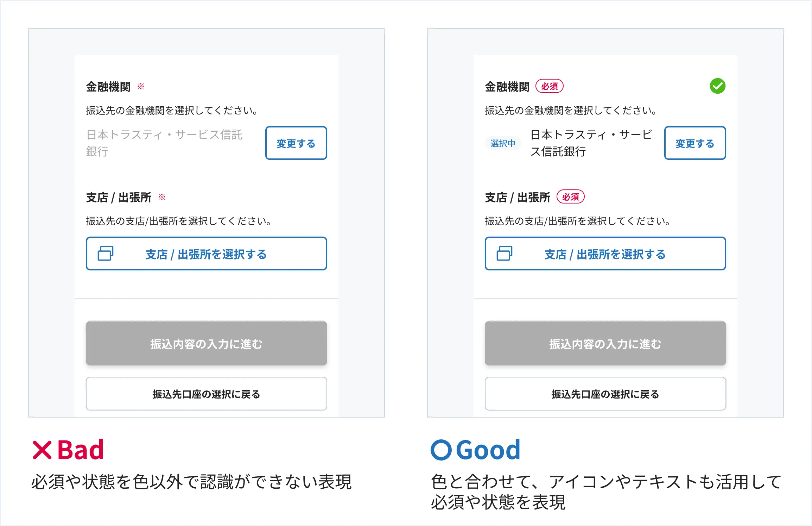Click the blue circle icon beside Good
The height and width of the screenshot is (526, 812).
click(441, 450)
